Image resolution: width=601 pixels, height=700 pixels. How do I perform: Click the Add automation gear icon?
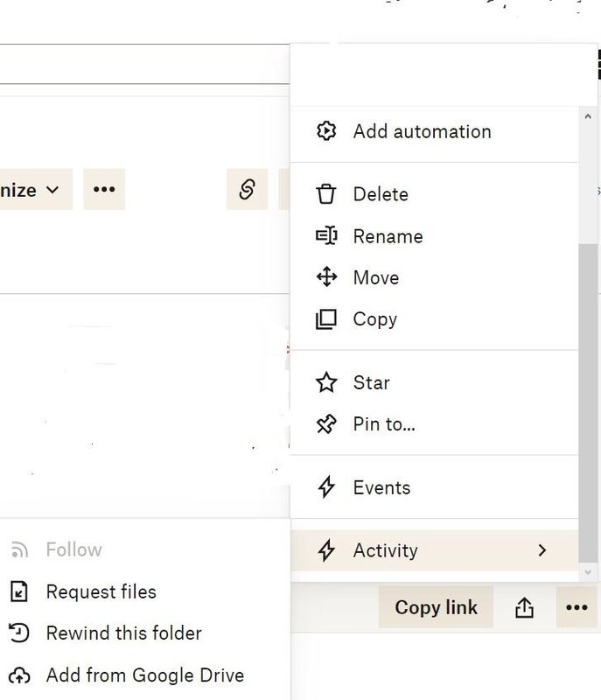point(326,131)
